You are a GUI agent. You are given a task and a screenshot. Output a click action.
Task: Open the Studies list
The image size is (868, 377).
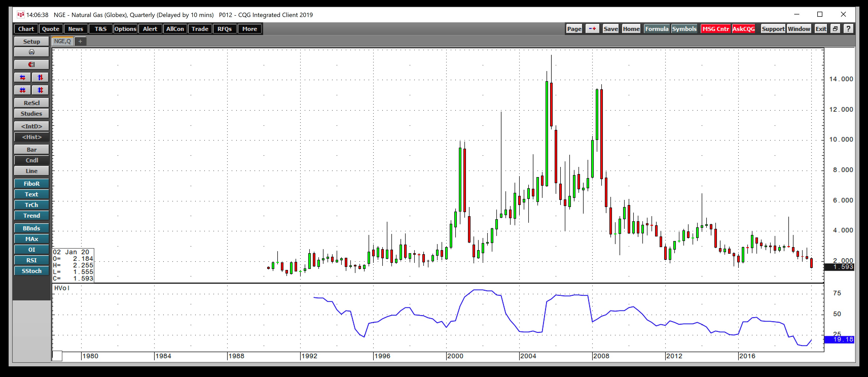(x=31, y=114)
